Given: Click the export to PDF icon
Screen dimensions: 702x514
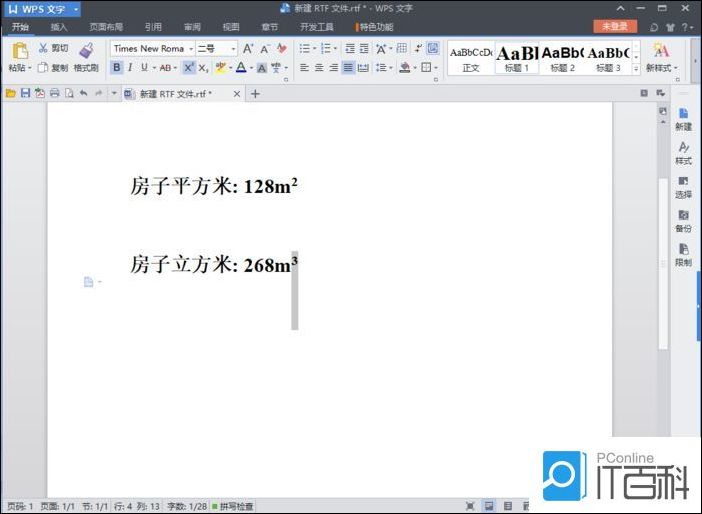Looking at the screenshot, I should click(40, 93).
